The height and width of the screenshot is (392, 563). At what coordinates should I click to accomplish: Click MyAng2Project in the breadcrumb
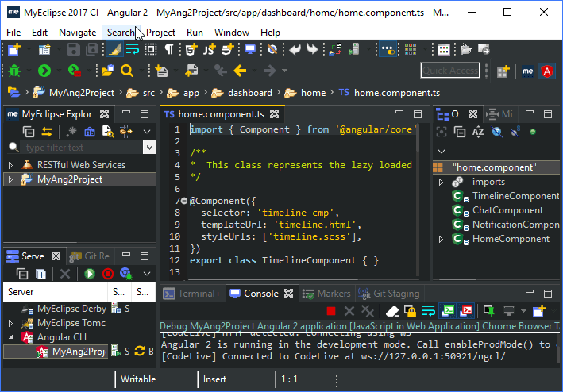coord(82,93)
